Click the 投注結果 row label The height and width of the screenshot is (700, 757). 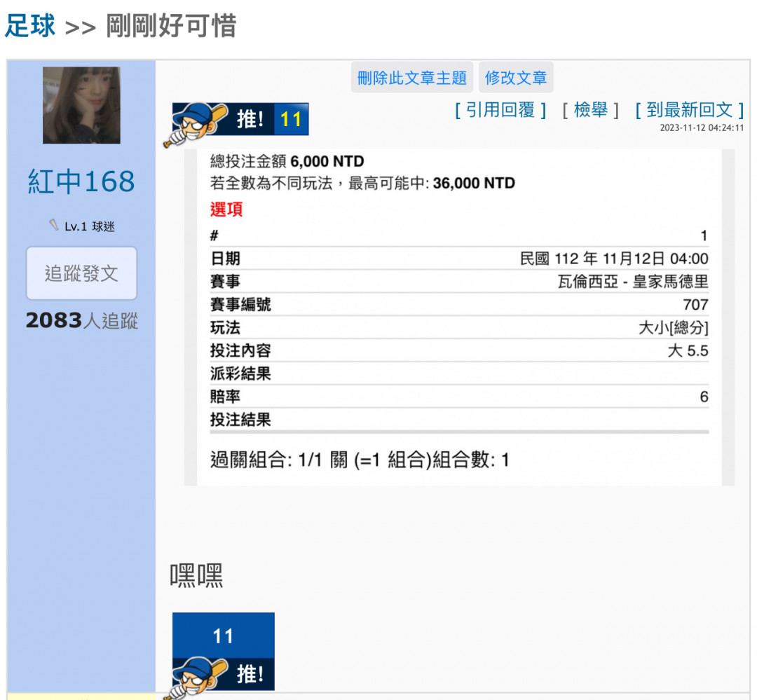pos(240,420)
